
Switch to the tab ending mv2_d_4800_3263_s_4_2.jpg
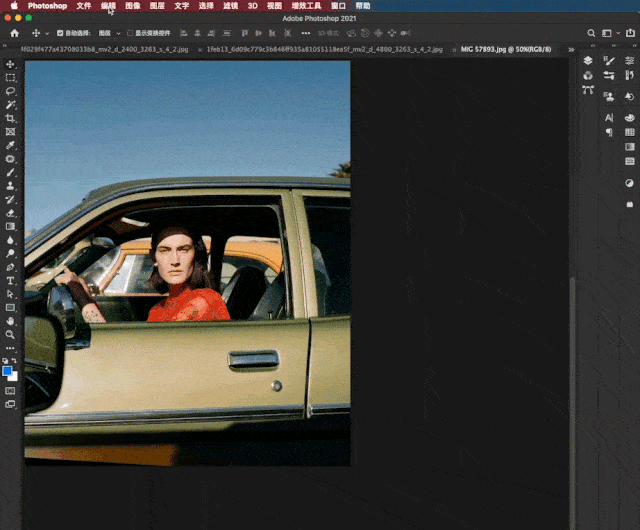click(x=324, y=49)
